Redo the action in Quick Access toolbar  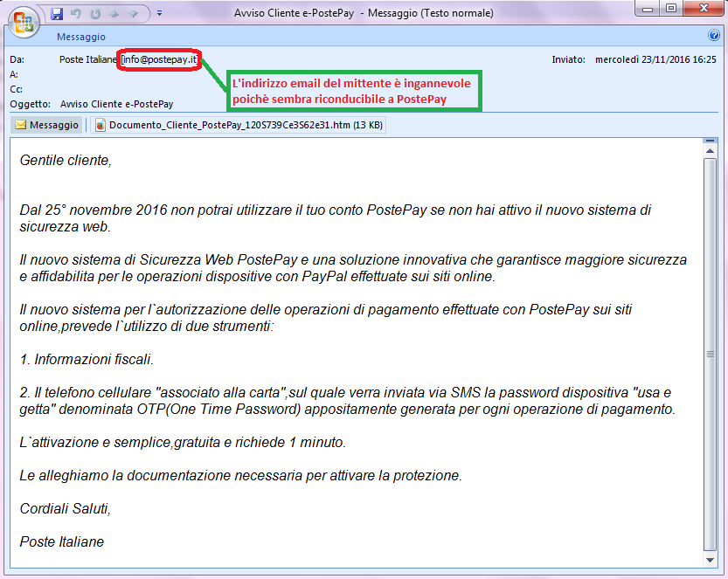[x=95, y=14]
